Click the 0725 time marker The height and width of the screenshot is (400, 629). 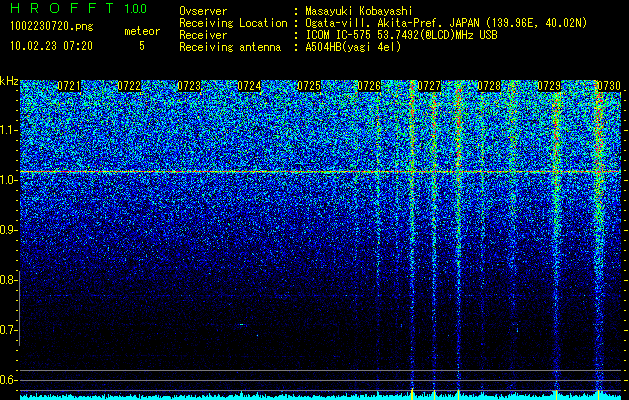click(309, 86)
